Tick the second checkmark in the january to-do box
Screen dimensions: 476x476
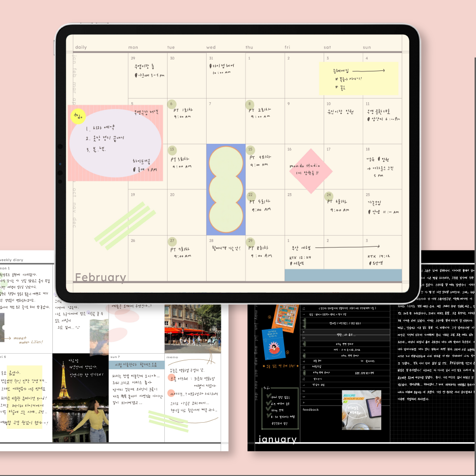point(268,404)
